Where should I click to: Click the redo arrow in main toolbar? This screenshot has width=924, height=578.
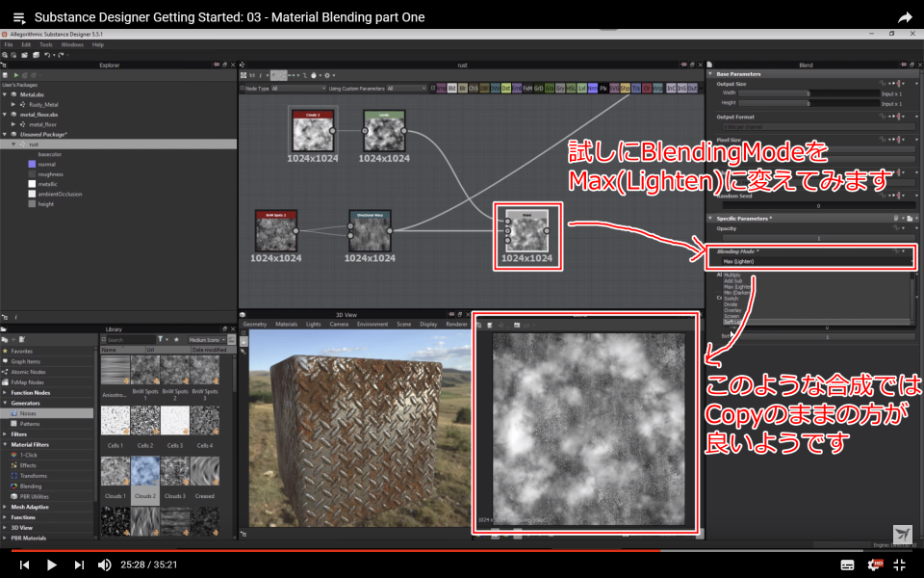coord(60,55)
